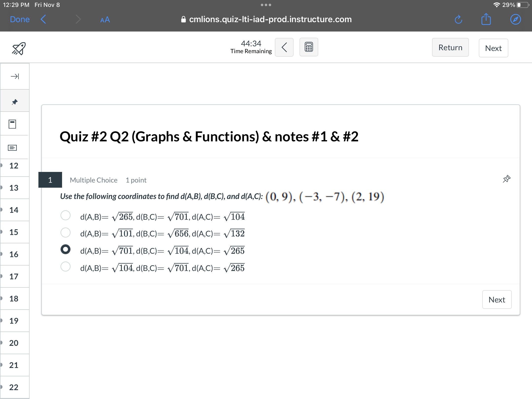This screenshot has height=399, width=532.
Task: Open the AA text size menu
Action: 105,19
